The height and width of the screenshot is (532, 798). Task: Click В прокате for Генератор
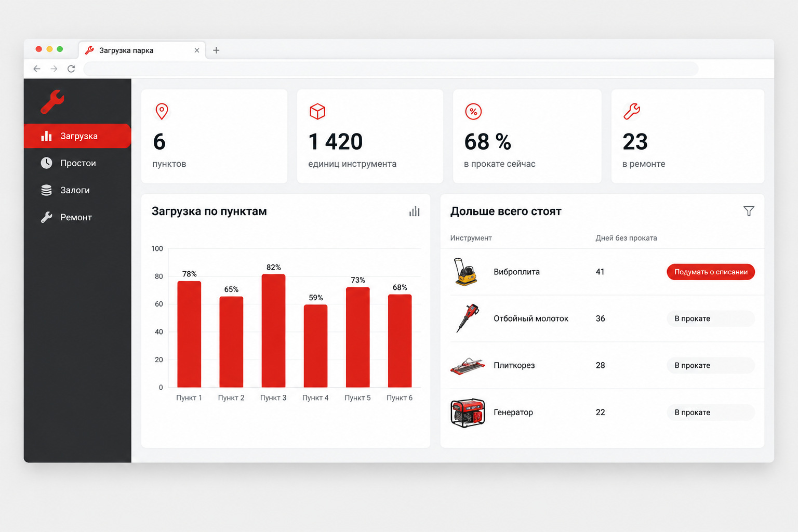tap(711, 412)
